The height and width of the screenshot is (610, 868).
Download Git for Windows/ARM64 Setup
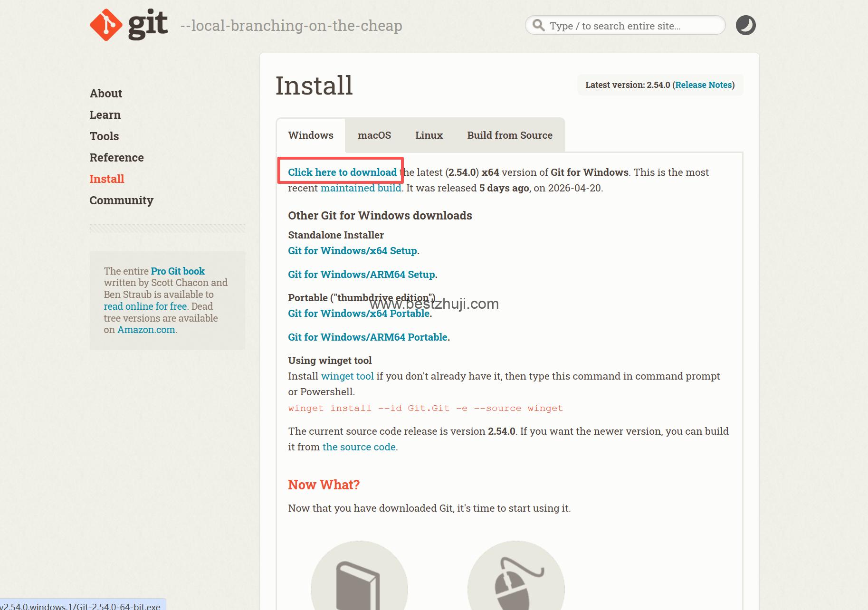(x=362, y=275)
